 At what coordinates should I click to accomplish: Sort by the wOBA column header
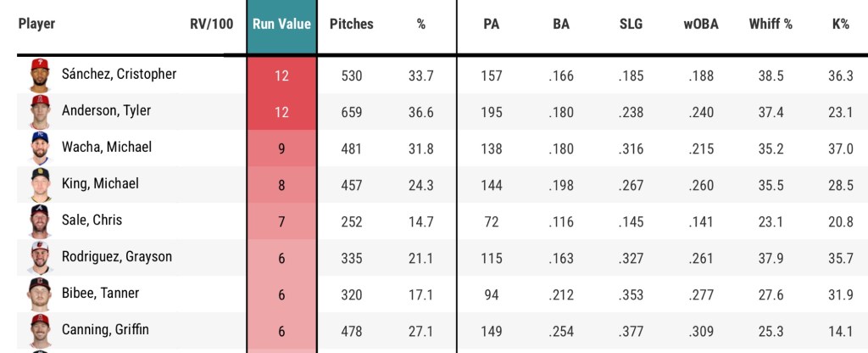point(701,25)
